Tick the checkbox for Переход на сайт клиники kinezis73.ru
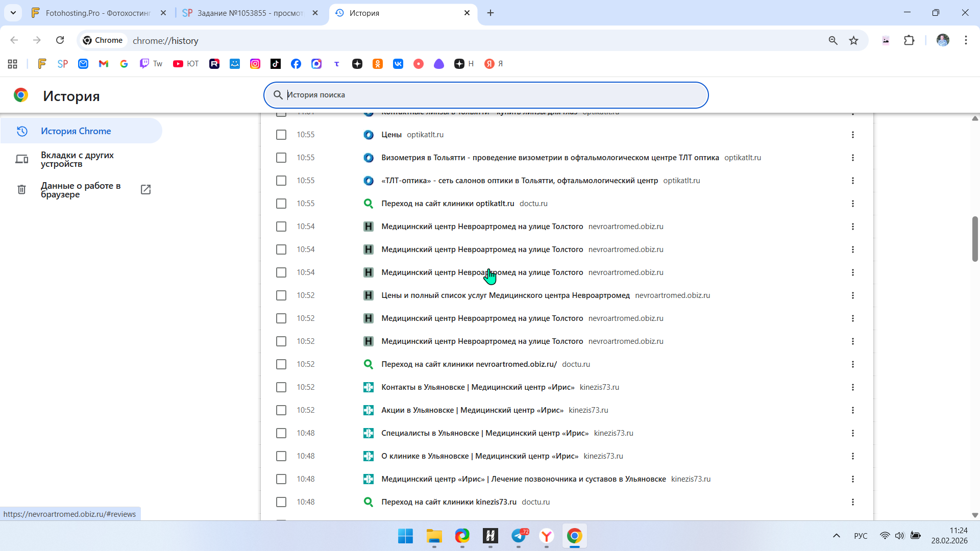The width and height of the screenshot is (980, 551). coord(281,502)
